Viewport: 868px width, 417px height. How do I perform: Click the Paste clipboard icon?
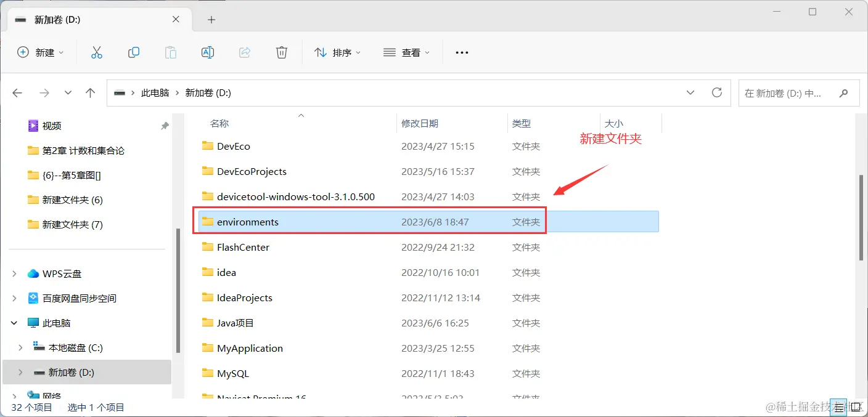pos(171,52)
